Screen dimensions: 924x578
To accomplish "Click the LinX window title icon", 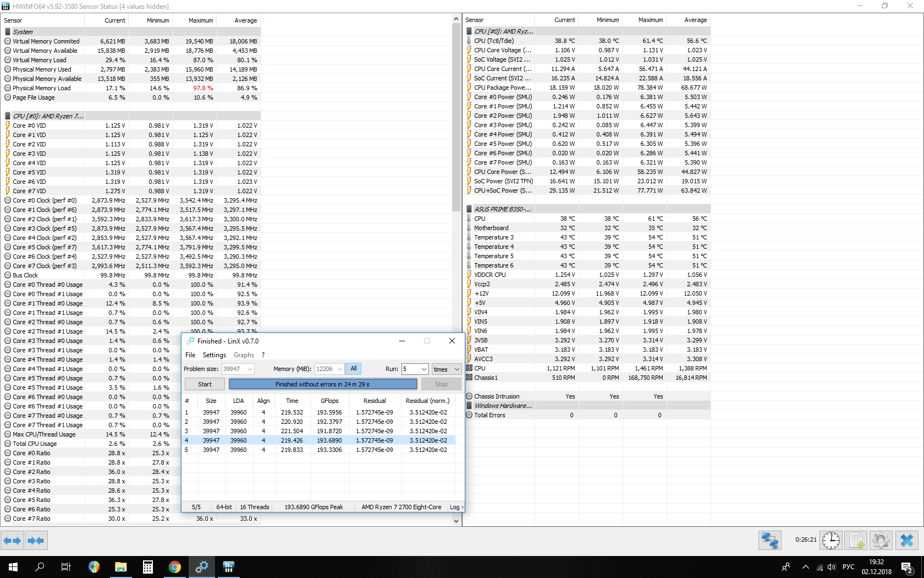I will point(190,341).
